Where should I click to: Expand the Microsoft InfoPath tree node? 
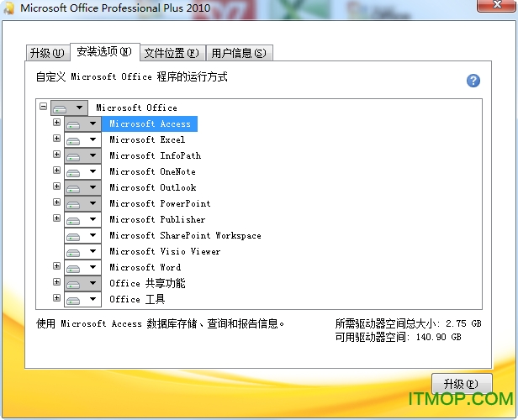tap(57, 154)
